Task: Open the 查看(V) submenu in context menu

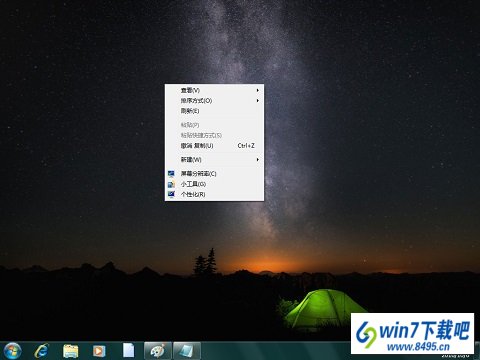Action: pyautogui.click(x=214, y=90)
